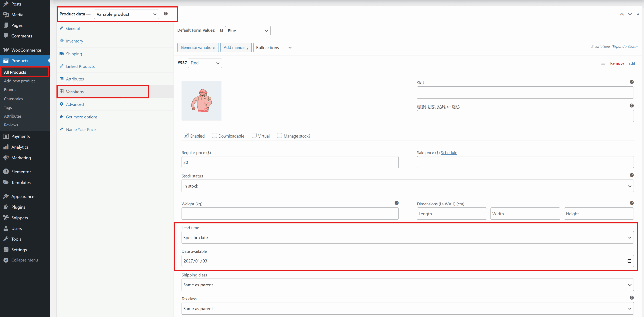Click Edit link for variation #537

[632, 63]
